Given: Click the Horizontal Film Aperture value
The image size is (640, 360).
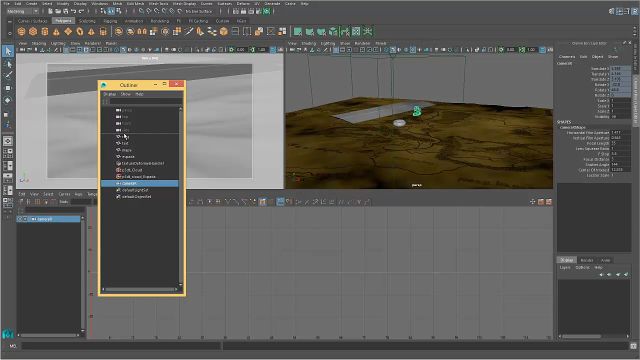Looking at the screenshot, I should pyautogui.click(x=620, y=133).
